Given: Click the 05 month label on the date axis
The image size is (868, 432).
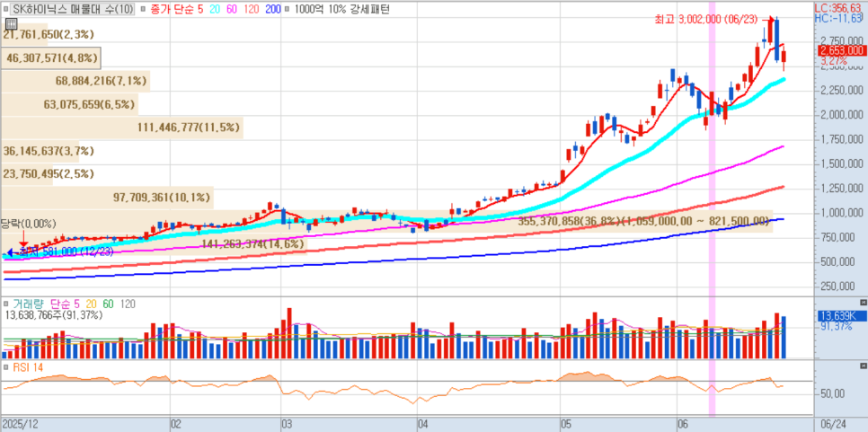Looking at the screenshot, I should [567, 424].
